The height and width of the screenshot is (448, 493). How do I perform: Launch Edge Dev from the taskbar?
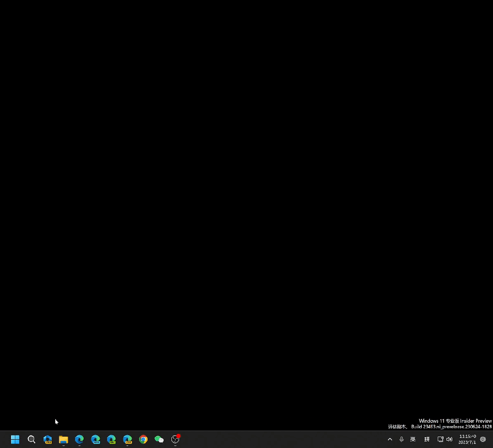pyautogui.click(x=111, y=439)
